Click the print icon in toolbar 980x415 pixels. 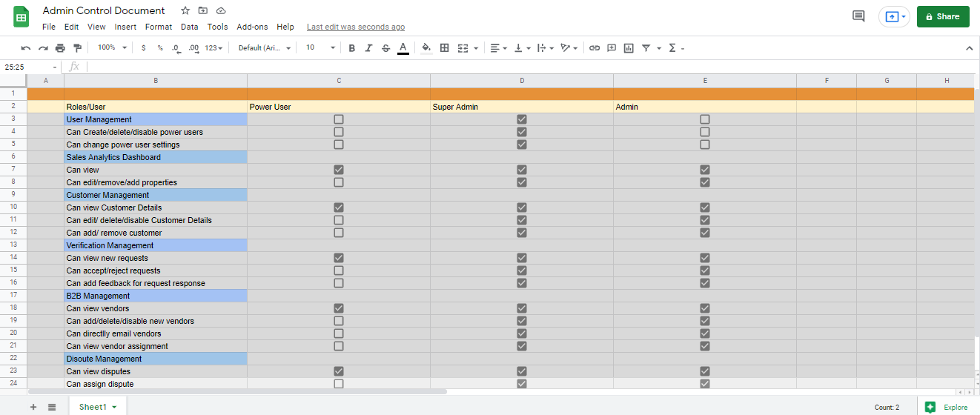pyautogui.click(x=60, y=48)
